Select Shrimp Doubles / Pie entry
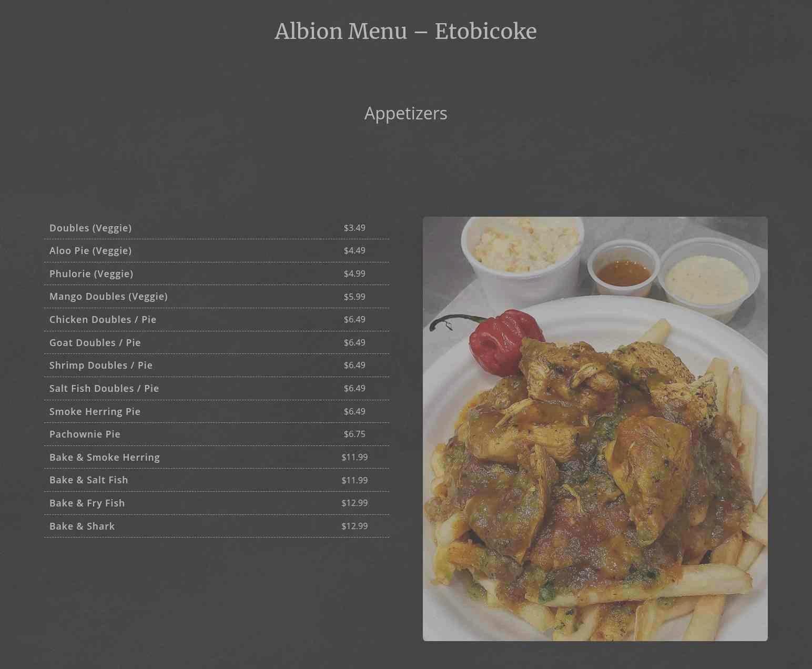This screenshot has width=812, height=669. (217, 366)
